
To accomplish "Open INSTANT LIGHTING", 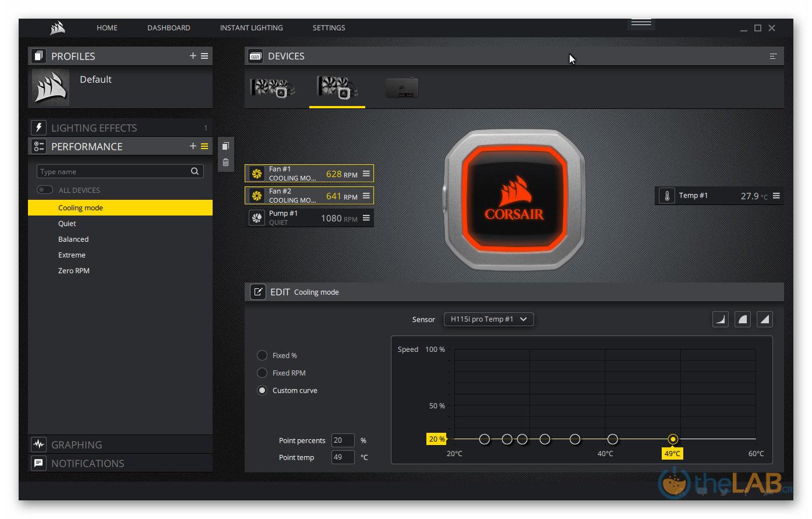I will 252,28.
